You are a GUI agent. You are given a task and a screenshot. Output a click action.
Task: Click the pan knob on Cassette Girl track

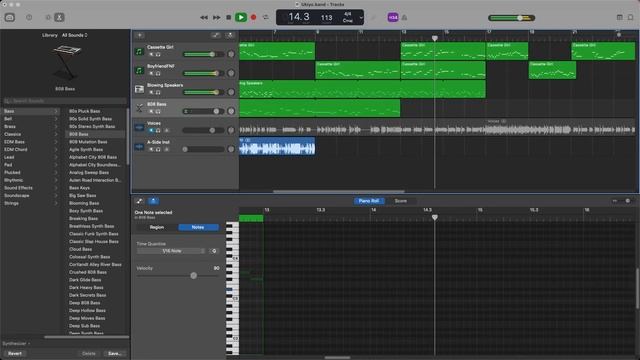pos(231,54)
